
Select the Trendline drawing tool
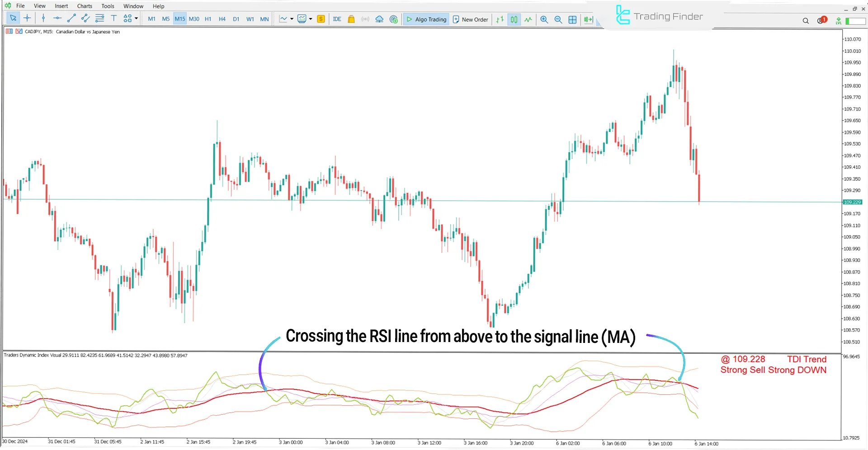pyautogui.click(x=71, y=19)
